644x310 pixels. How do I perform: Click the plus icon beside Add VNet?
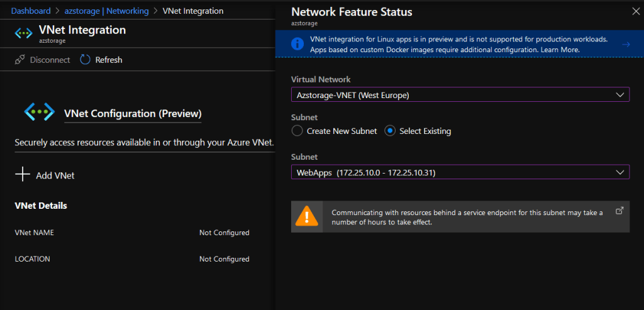[23, 175]
